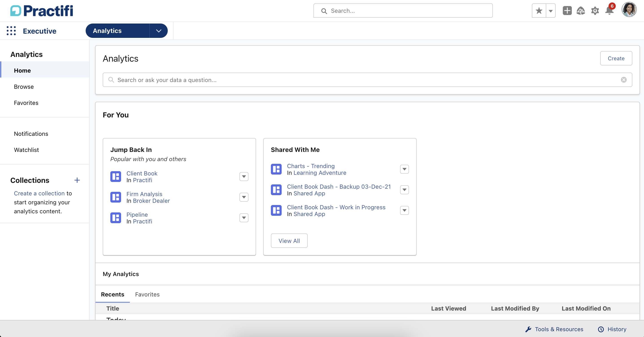Open the Trailhead guidance icon
This screenshot has width=644, height=337.
(581, 11)
